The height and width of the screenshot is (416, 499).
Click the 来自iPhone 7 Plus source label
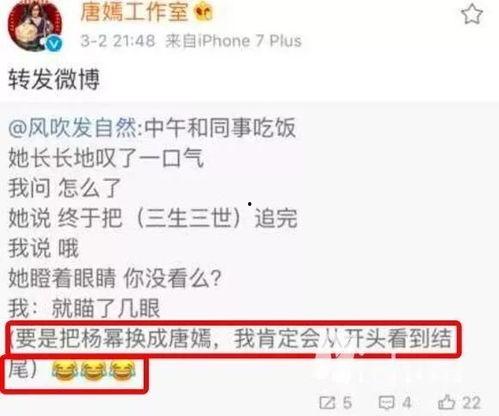(x=234, y=41)
